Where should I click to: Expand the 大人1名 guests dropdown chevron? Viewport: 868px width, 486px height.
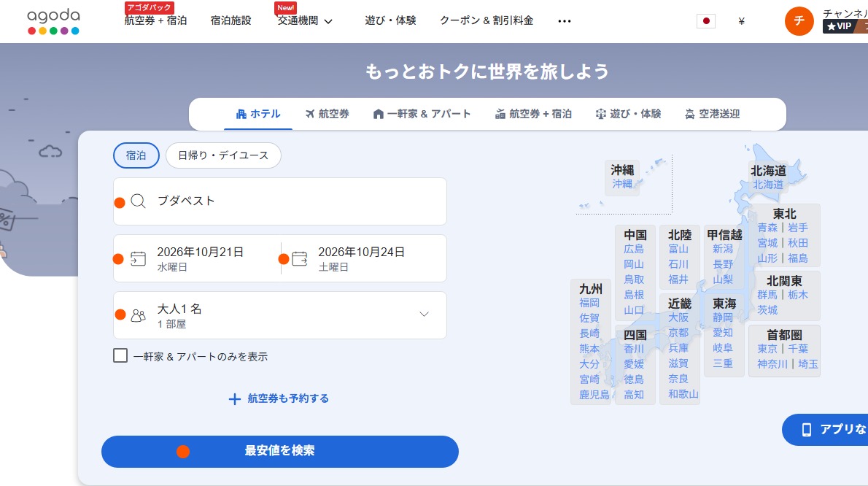click(424, 315)
